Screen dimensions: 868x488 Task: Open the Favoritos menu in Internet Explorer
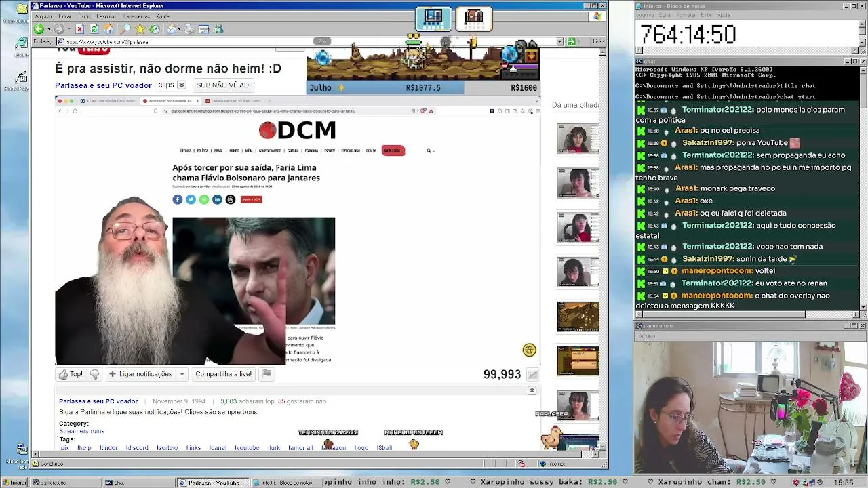click(106, 16)
